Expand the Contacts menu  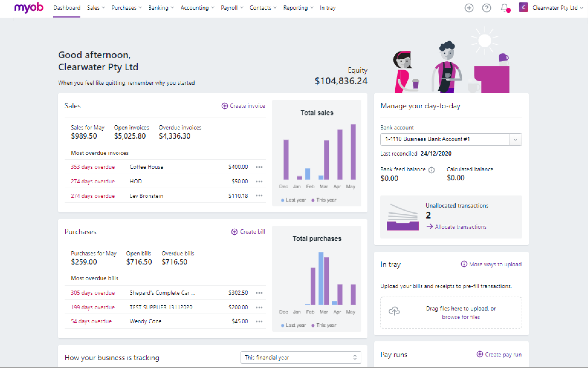263,8
